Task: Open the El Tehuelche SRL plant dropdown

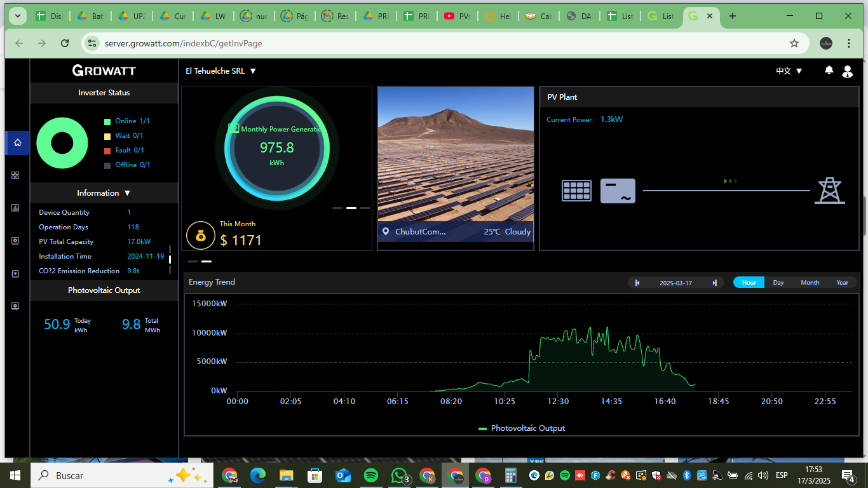Action: click(x=221, y=71)
